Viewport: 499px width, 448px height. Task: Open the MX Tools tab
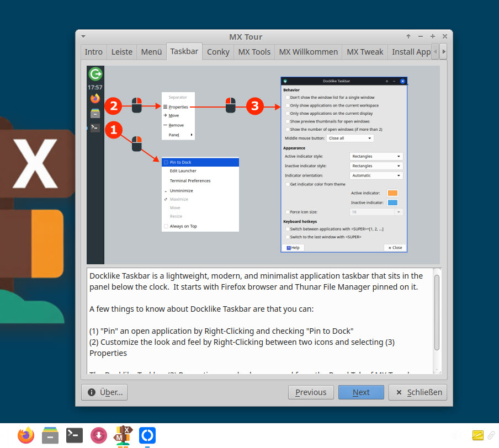coord(254,52)
